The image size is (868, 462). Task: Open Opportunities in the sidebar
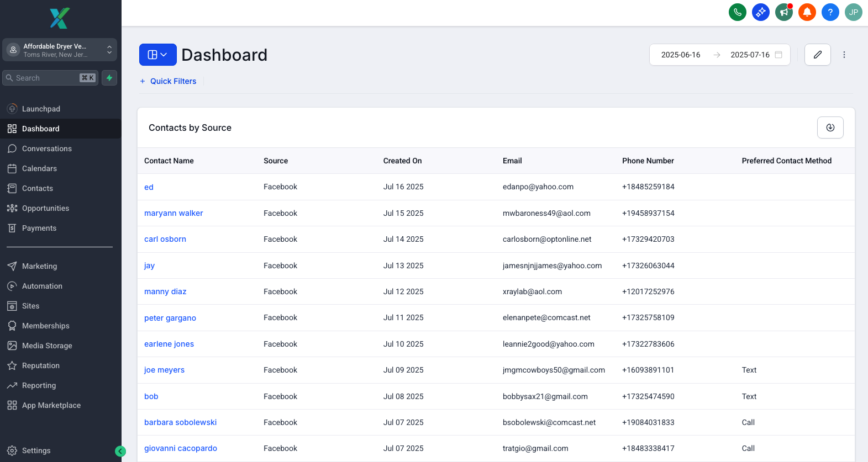[45, 208]
